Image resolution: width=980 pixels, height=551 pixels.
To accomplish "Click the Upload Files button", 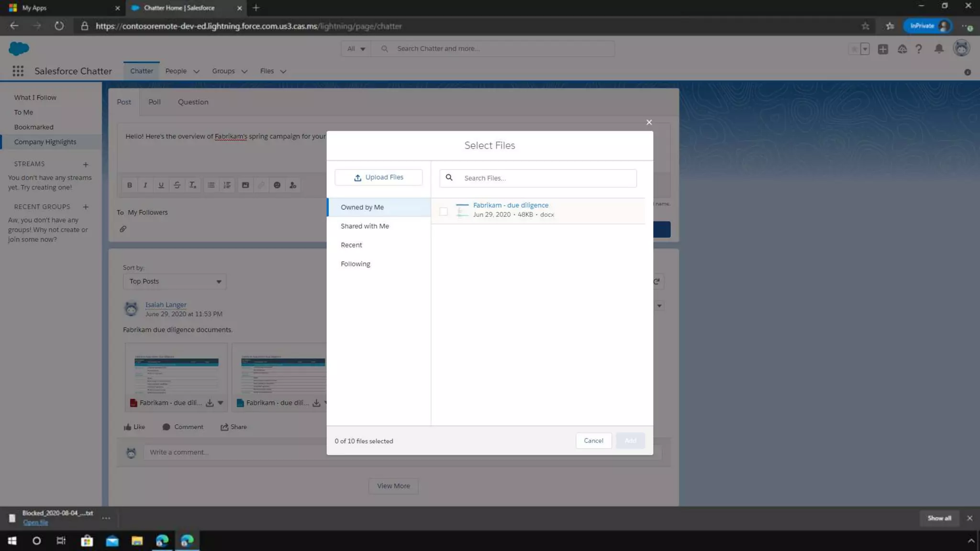I will pyautogui.click(x=379, y=177).
